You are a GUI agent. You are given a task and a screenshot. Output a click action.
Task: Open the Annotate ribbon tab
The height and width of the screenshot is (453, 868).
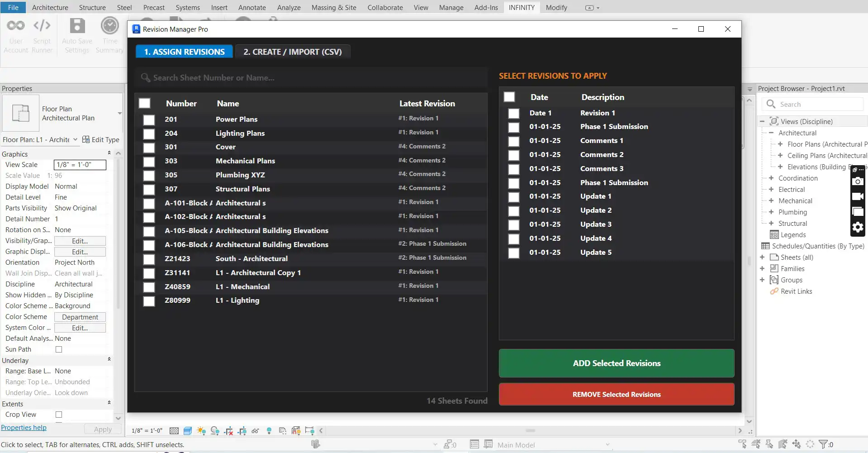click(252, 8)
